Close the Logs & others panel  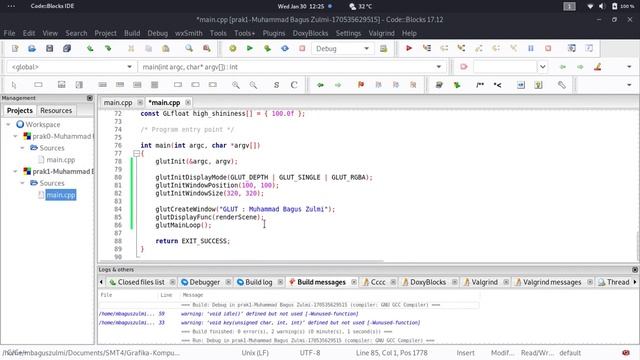[x=635, y=270]
